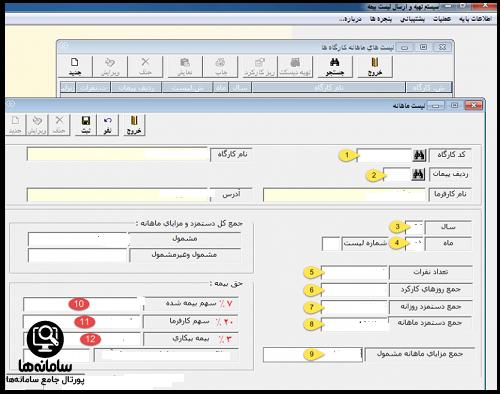Click the مشمول total wages field
Screen dimensions: 500x394
(78, 239)
